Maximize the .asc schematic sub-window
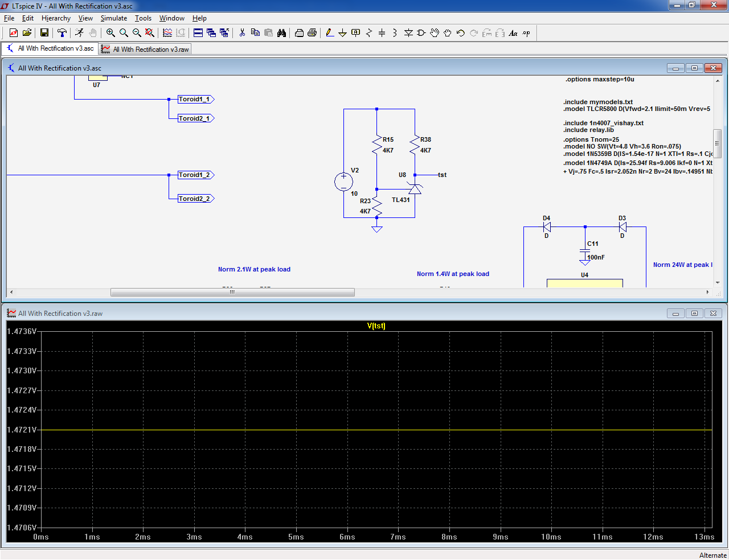 694,68
